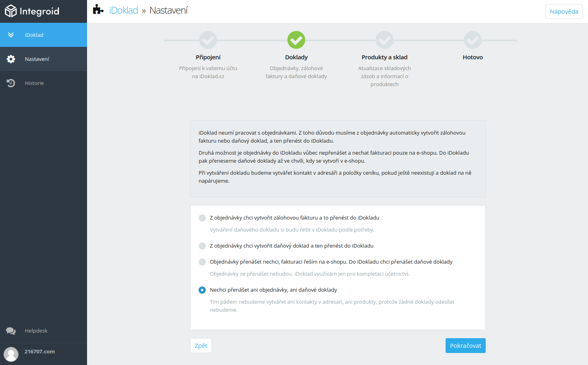Click the Produkty a sklad step circle

coord(385,40)
